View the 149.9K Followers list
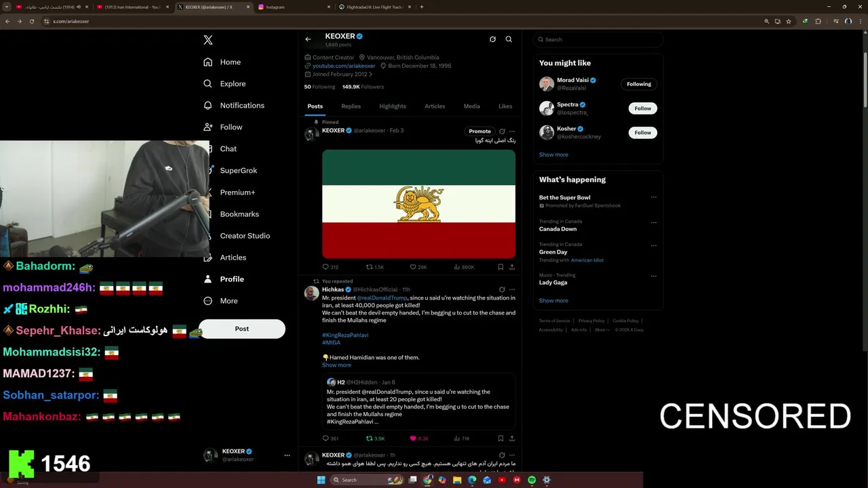The image size is (868, 488). coord(363,87)
